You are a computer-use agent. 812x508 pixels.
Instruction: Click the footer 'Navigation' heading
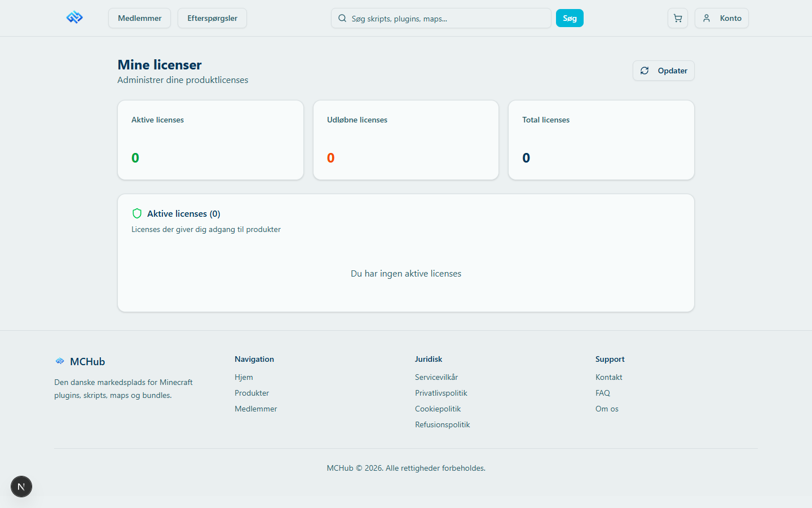254,359
